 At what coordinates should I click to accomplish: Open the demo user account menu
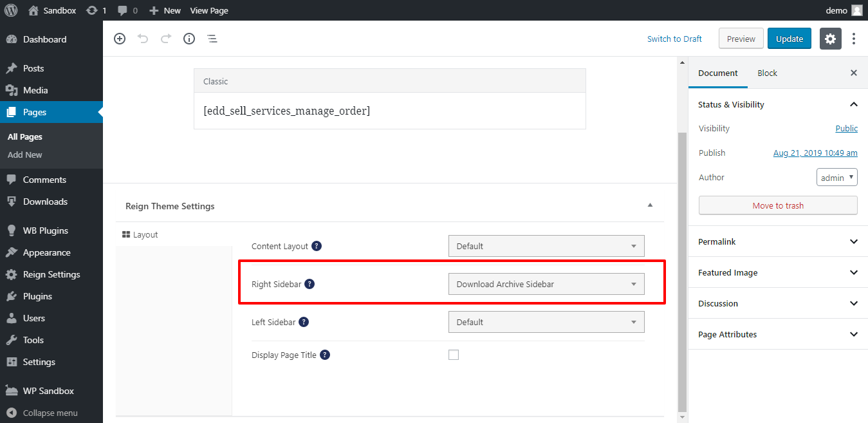[844, 10]
